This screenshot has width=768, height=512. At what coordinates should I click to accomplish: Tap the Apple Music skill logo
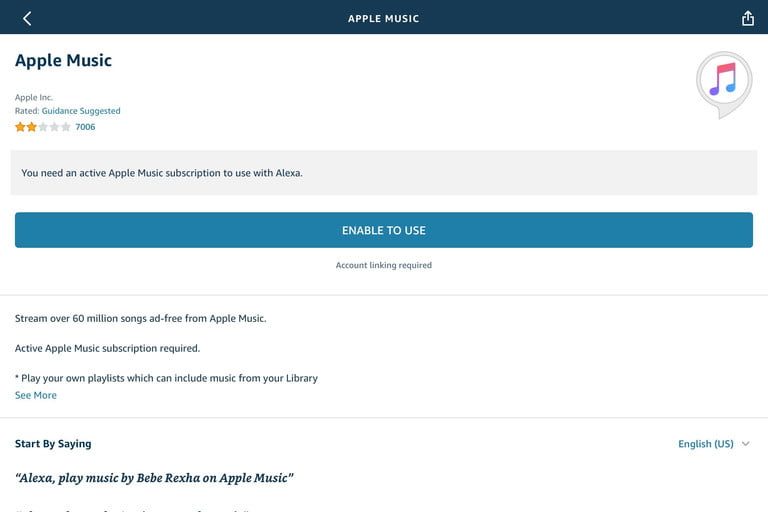(x=724, y=84)
